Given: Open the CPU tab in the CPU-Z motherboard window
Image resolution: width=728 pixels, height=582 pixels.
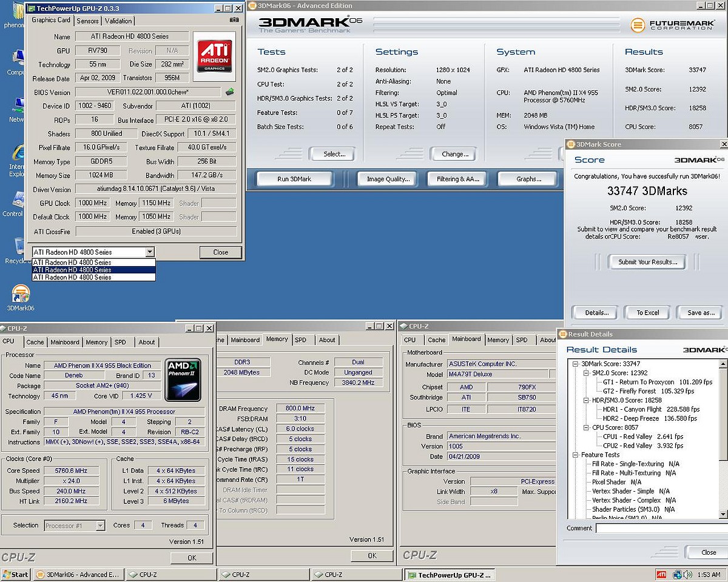Looking at the screenshot, I should pyautogui.click(x=410, y=340).
